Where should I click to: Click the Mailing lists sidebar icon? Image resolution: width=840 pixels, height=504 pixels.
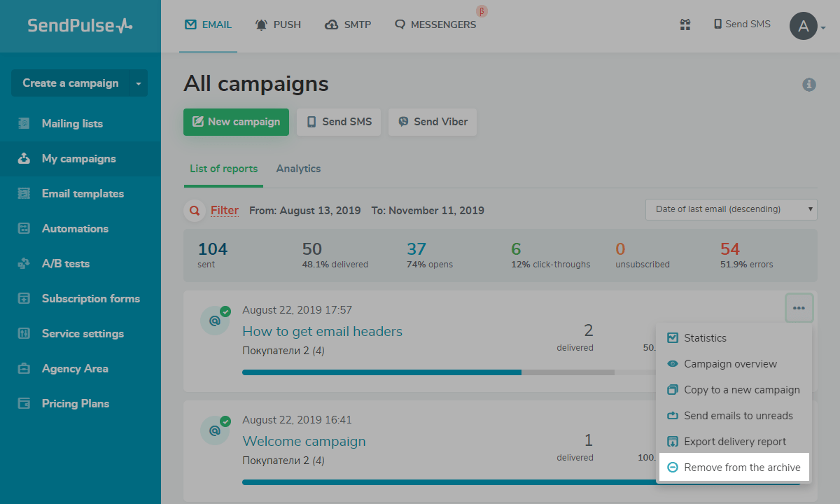click(x=24, y=123)
